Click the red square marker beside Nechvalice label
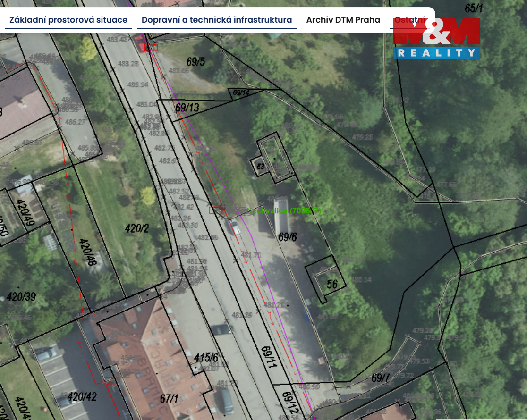527x420 pixels. [x=216, y=210]
